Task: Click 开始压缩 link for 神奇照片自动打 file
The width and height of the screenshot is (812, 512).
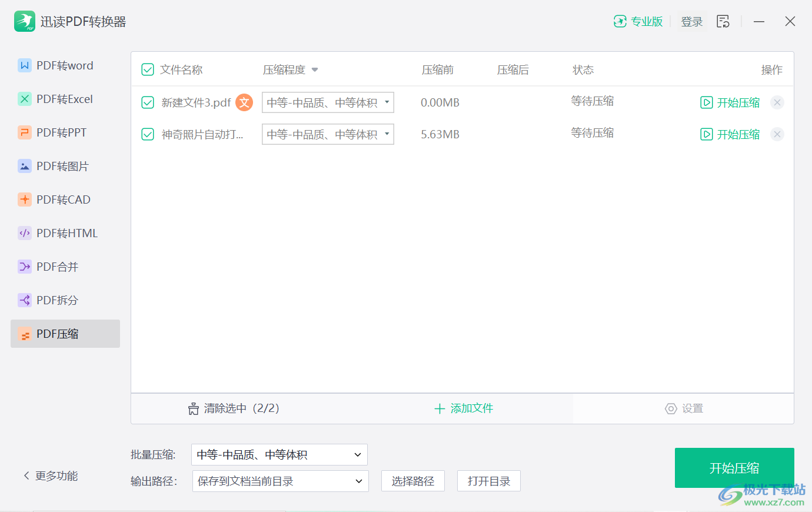Action: 738,134
